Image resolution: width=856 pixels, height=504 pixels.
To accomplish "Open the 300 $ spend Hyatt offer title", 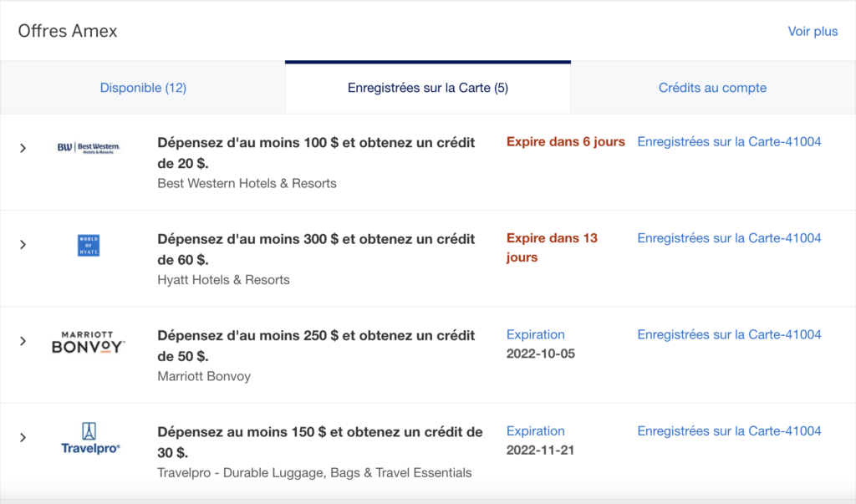I will [320, 248].
